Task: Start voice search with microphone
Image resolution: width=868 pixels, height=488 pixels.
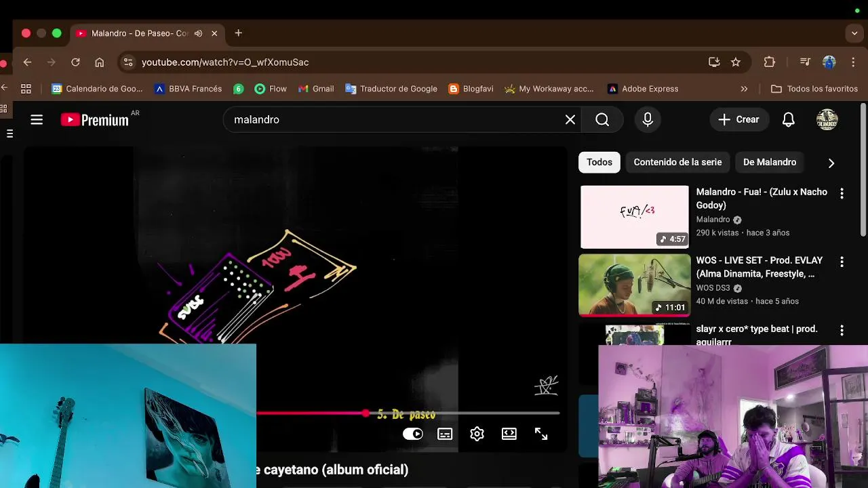Action: [648, 120]
